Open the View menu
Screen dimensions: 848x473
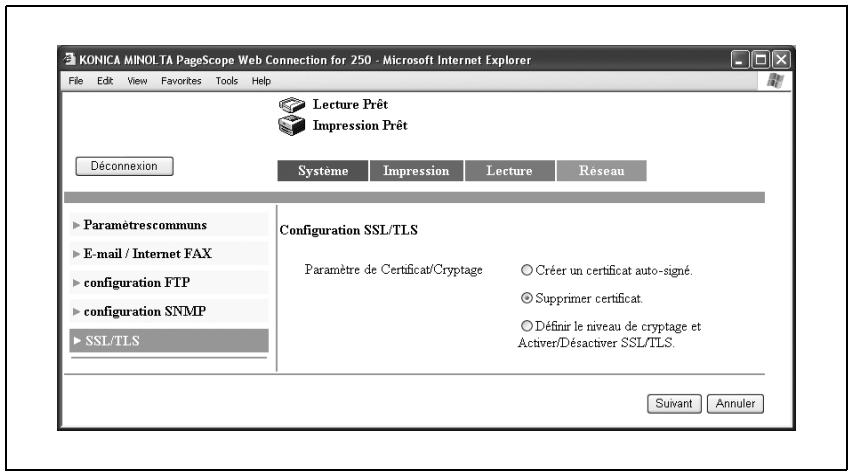click(137, 81)
